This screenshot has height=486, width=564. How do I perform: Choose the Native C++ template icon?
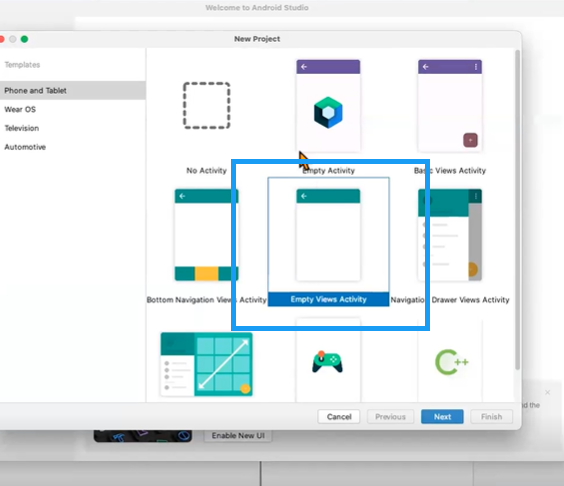tap(452, 362)
